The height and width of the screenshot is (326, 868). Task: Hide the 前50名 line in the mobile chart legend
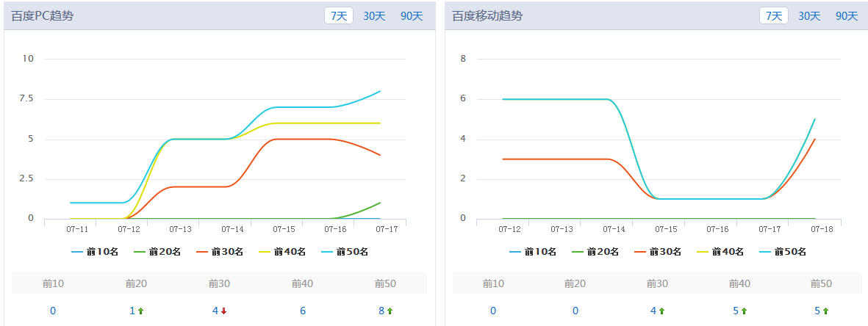tap(783, 252)
